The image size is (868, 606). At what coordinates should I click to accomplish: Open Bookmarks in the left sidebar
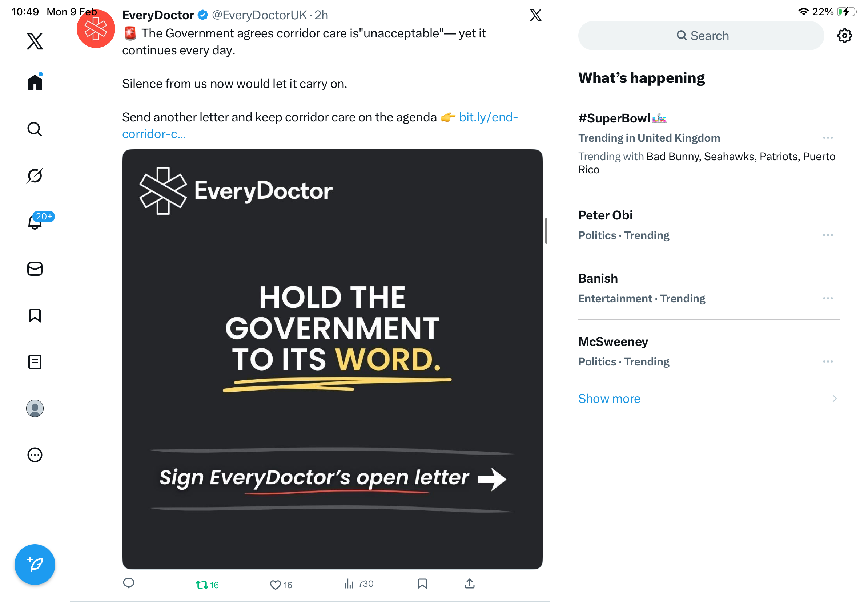[35, 315]
